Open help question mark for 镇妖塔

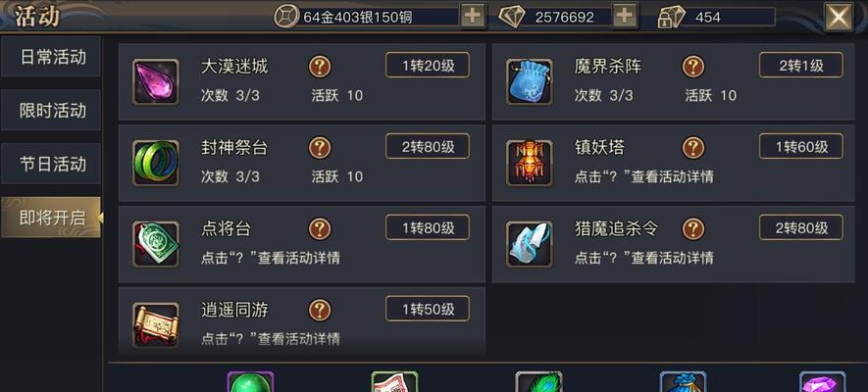(x=693, y=148)
